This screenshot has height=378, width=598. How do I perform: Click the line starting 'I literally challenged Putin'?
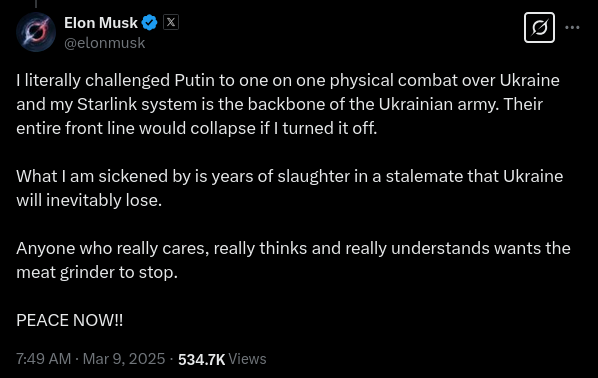coord(288,80)
